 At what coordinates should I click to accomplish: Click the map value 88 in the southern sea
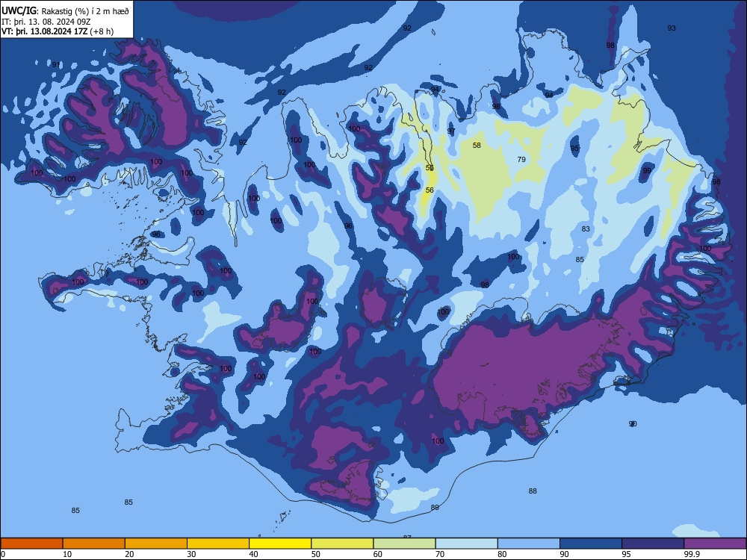pos(533,491)
